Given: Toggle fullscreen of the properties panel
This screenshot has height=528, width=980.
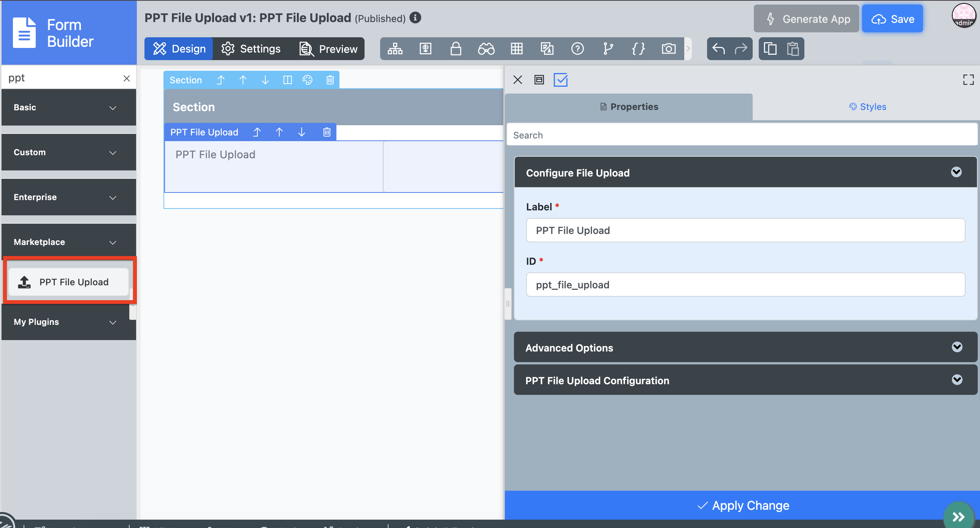Looking at the screenshot, I should tap(968, 80).
